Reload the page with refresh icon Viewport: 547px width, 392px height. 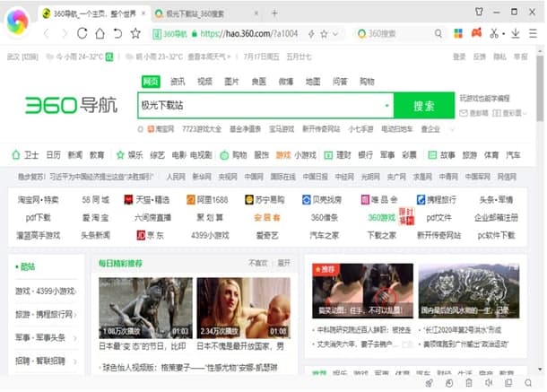82,33
